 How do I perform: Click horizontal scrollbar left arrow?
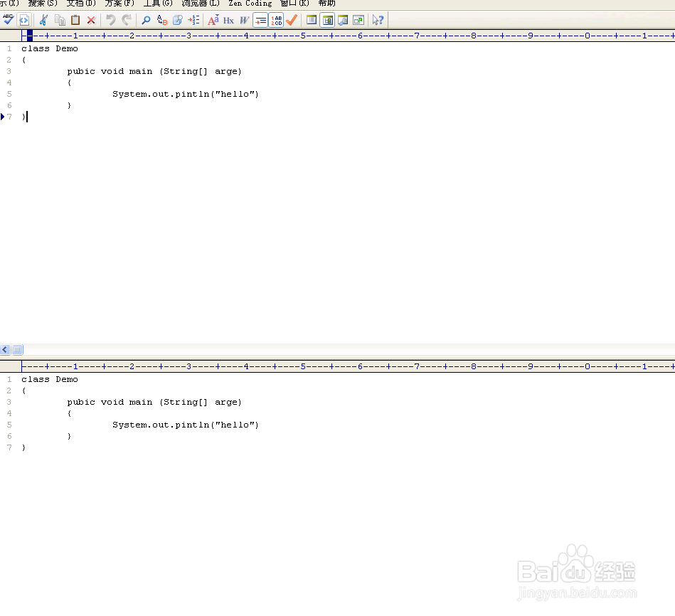point(5,349)
